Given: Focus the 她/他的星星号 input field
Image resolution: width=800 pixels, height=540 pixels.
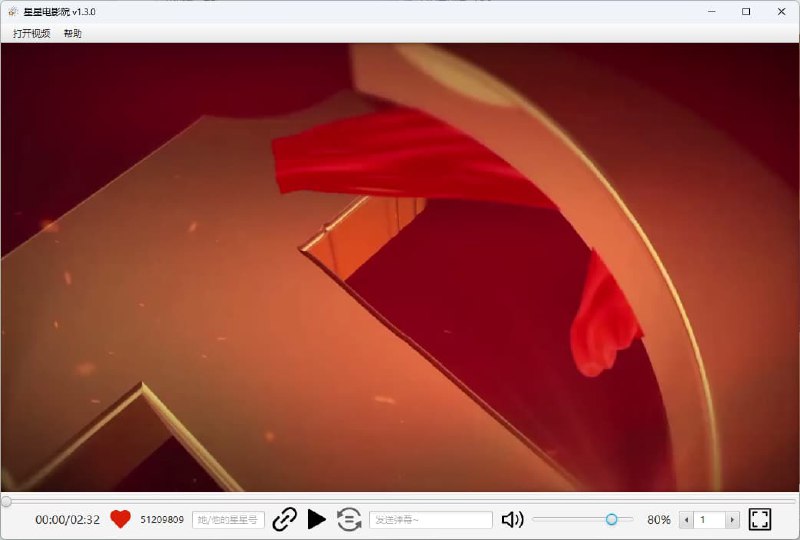Looking at the screenshot, I should pos(228,520).
